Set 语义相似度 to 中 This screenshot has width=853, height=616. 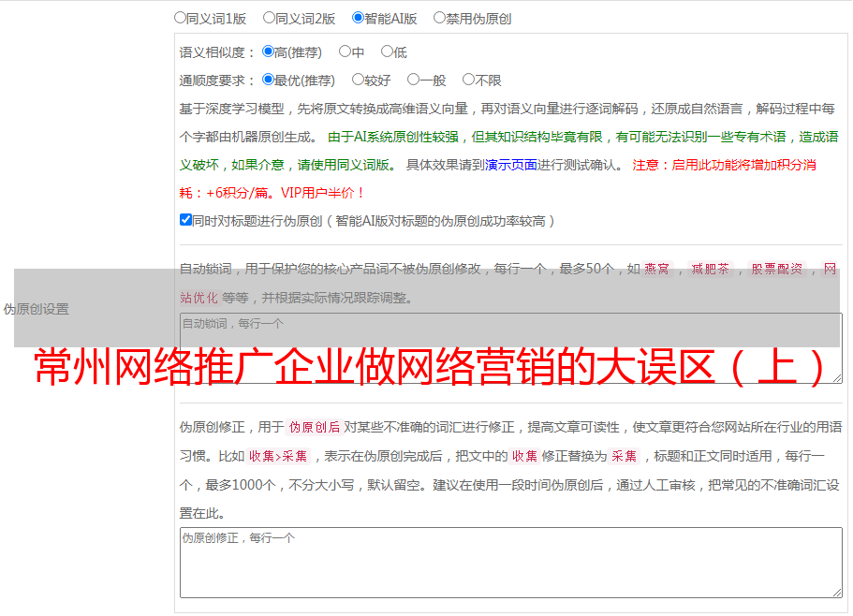(x=345, y=51)
